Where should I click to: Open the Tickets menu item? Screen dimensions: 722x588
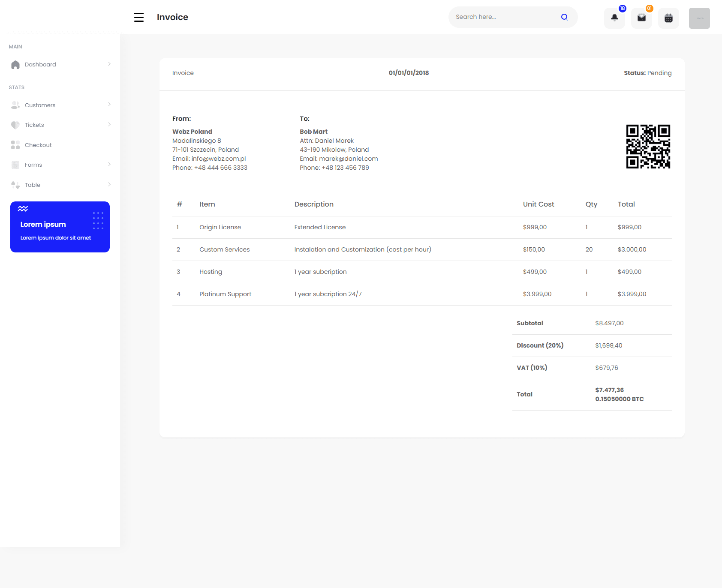pyautogui.click(x=34, y=125)
